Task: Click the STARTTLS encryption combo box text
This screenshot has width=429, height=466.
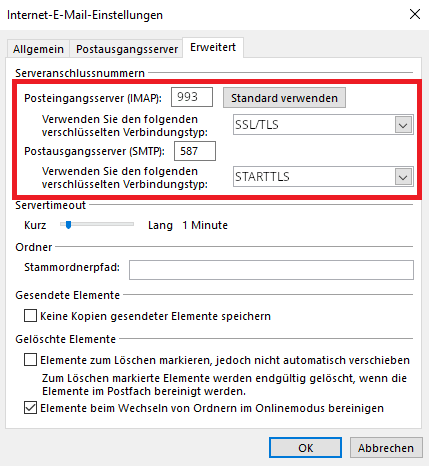Action: 313,177
